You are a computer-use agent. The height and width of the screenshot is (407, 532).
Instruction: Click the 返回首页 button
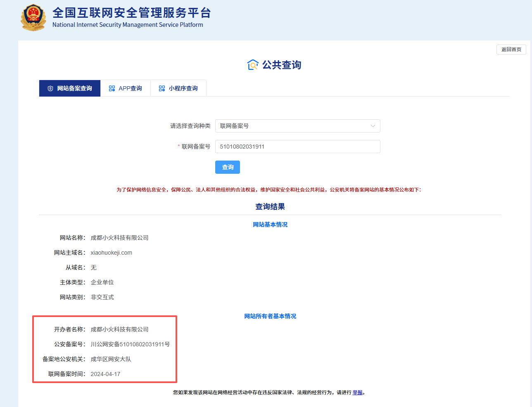coord(511,50)
